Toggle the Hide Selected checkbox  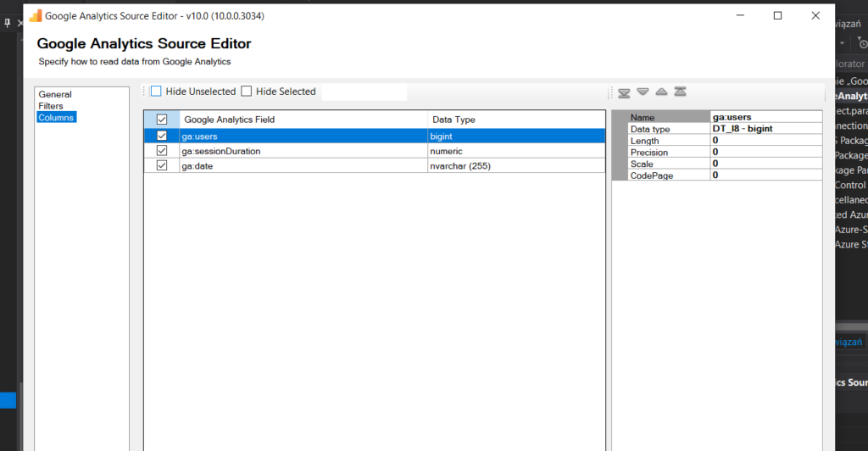point(247,92)
